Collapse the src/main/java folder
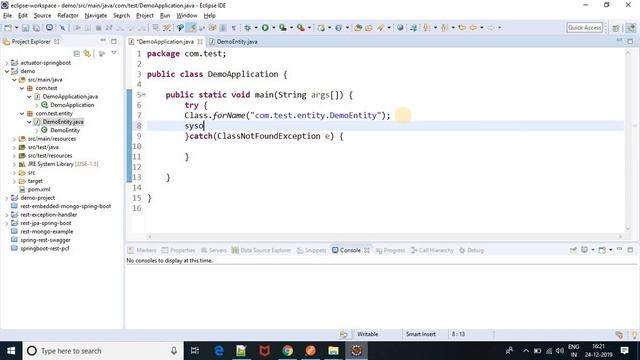This screenshot has height=360, width=640. click(14, 80)
